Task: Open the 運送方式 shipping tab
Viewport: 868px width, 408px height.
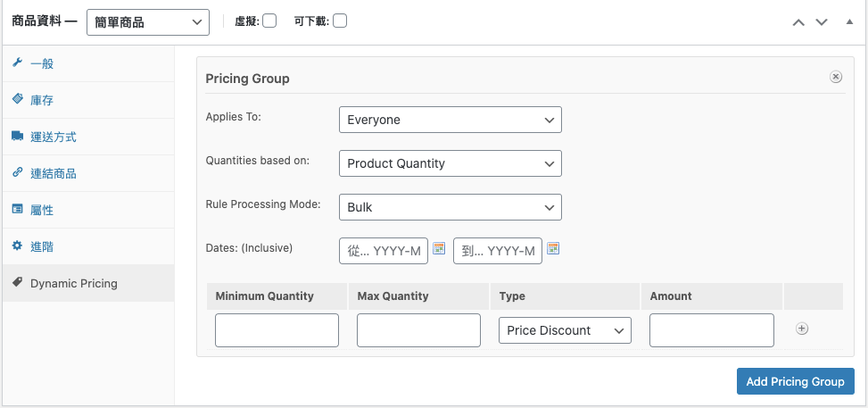Action: [x=53, y=137]
